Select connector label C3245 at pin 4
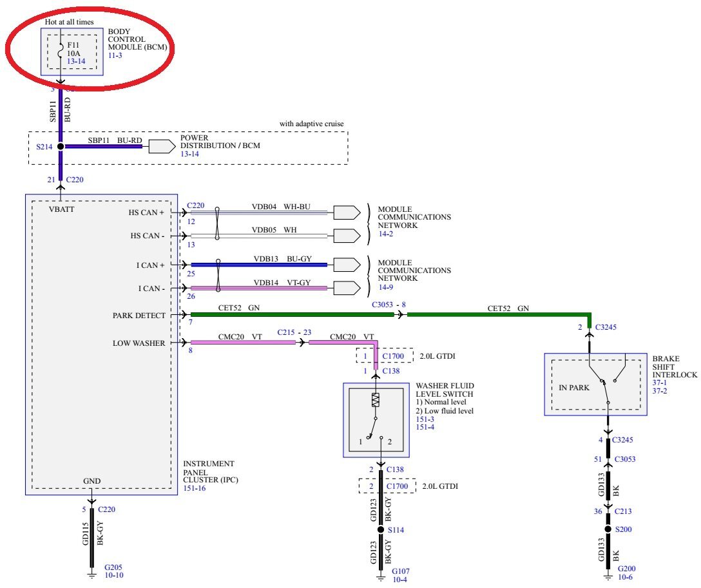Viewport: 701px width, 588px height. 622,440
